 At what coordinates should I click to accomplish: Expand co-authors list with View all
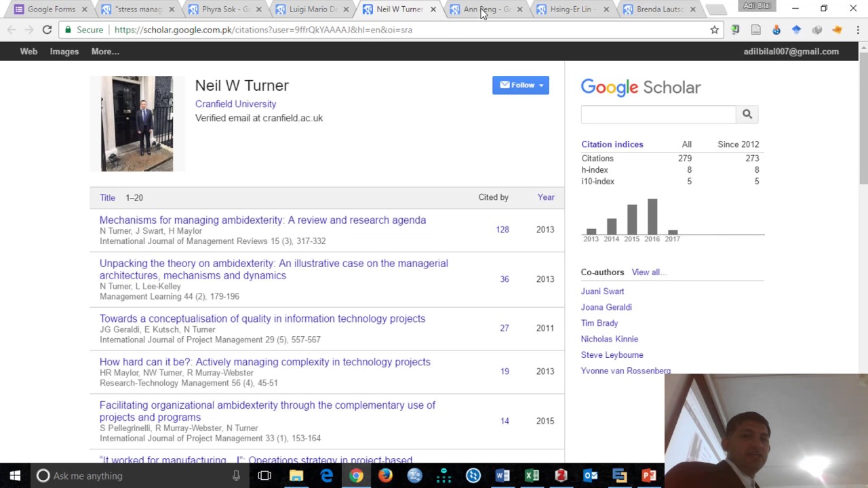[x=649, y=272]
